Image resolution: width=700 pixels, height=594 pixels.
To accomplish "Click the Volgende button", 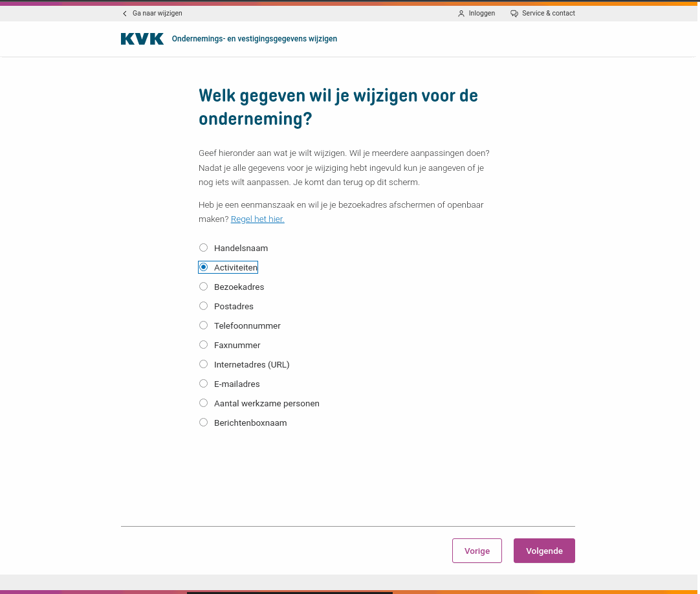I will [544, 551].
